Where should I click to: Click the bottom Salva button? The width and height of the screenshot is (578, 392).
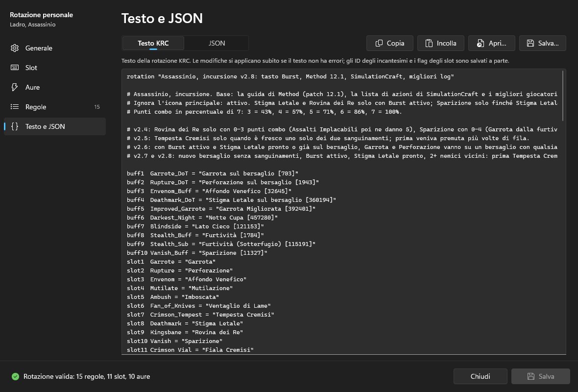(540, 376)
